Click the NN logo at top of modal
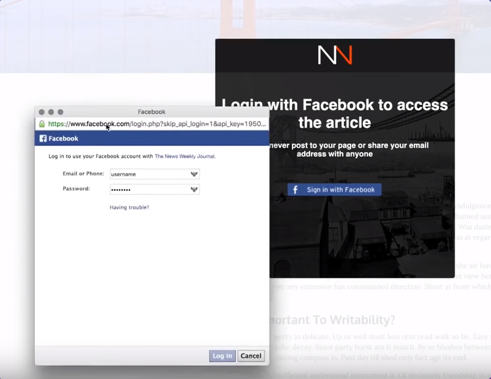 pos(335,55)
